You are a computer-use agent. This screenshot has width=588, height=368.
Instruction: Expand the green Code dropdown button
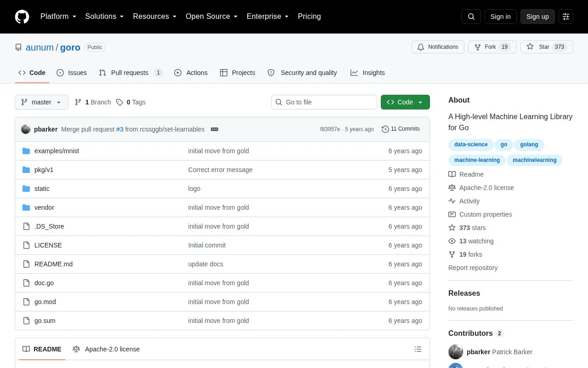405,102
